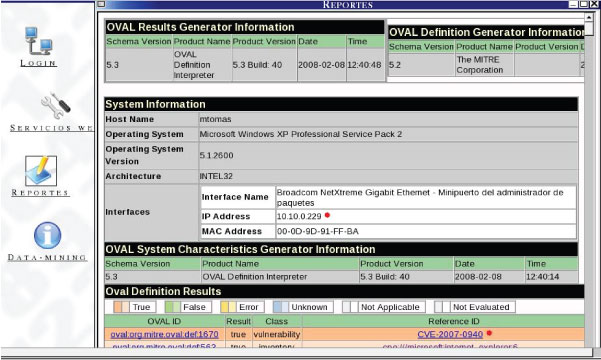Click the Oval Definition Results header
Screen dimensions: 601x360
(344, 291)
